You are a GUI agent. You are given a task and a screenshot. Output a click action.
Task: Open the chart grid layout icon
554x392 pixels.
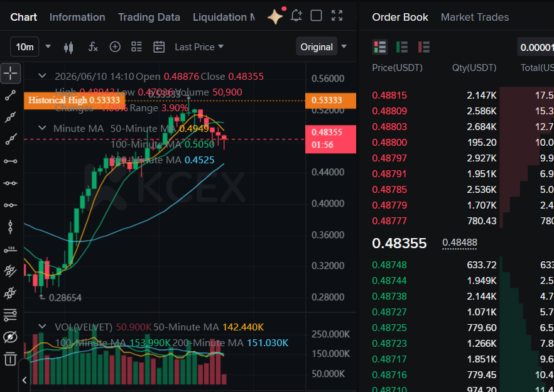[x=137, y=46]
